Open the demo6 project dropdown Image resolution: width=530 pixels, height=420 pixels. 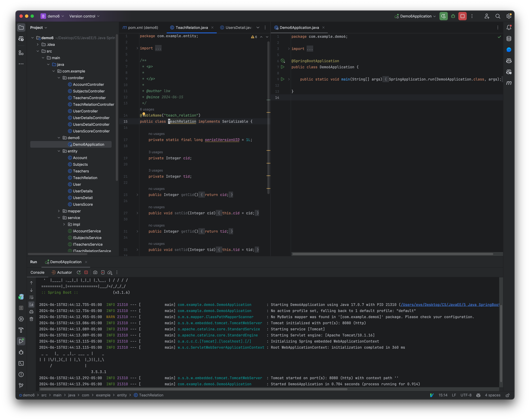point(53,16)
